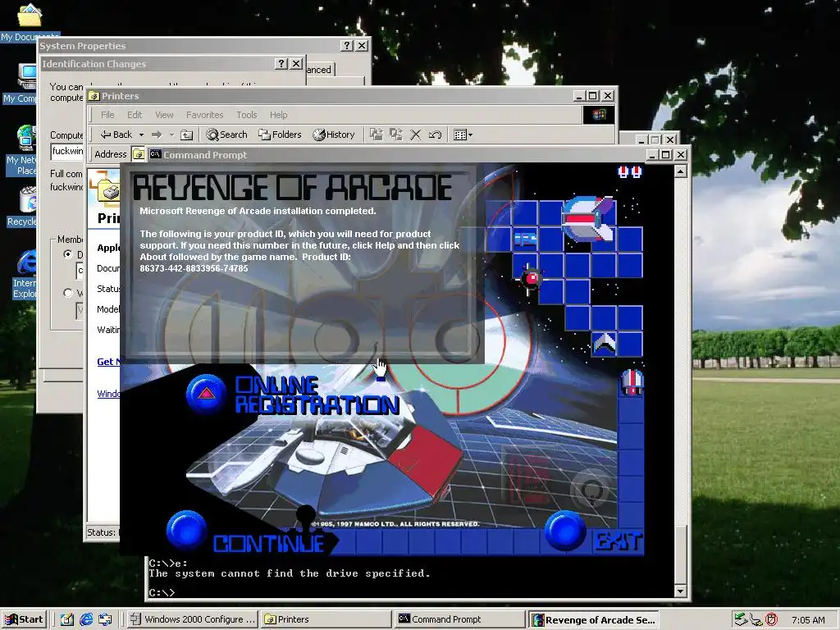The width and height of the screenshot is (840, 630).
Task: Click the Delete X icon in the Printers toolbar
Action: pyautogui.click(x=416, y=135)
